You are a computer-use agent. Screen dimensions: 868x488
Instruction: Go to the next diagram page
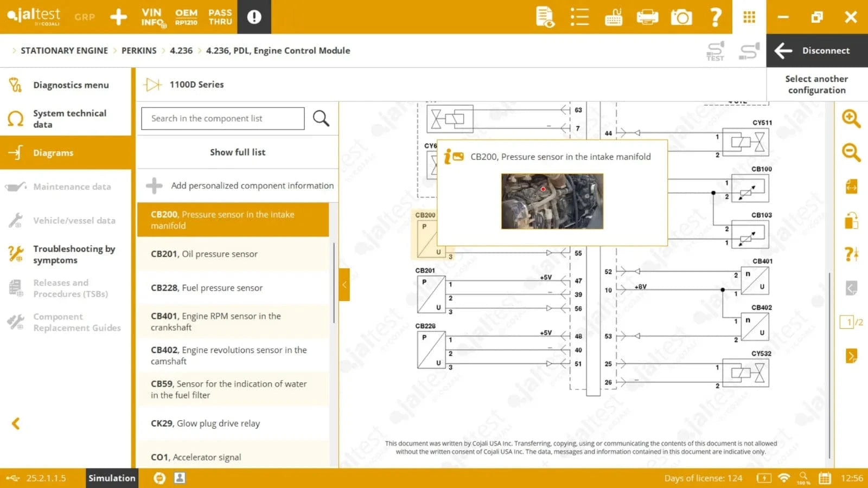(x=851, y=356)
